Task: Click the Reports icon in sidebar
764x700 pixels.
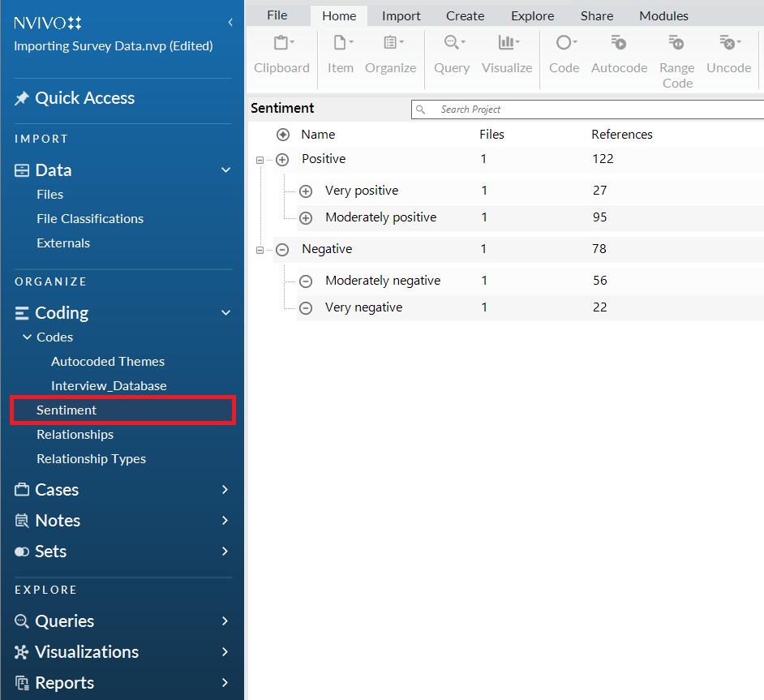Action: point(21,683)
